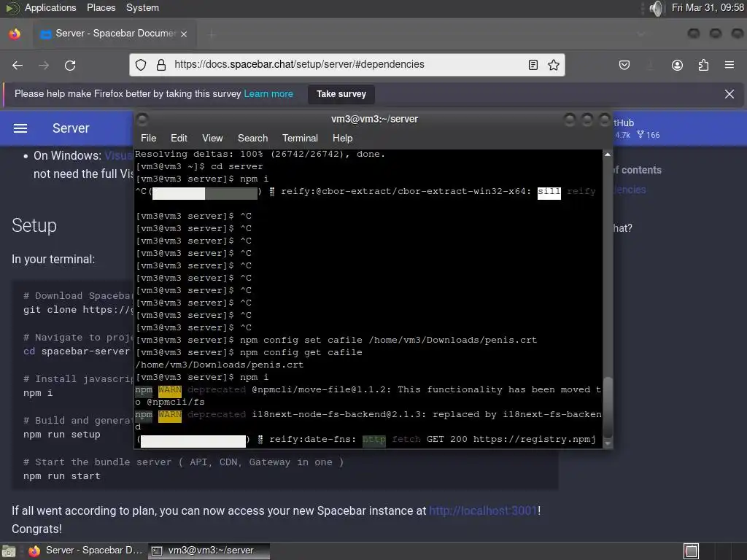Image resolution: width=747 pixels, height=560 pixels.
Task: Open the tracking protection shield icon
Action: pyautogui.click(x=141, y=65)
